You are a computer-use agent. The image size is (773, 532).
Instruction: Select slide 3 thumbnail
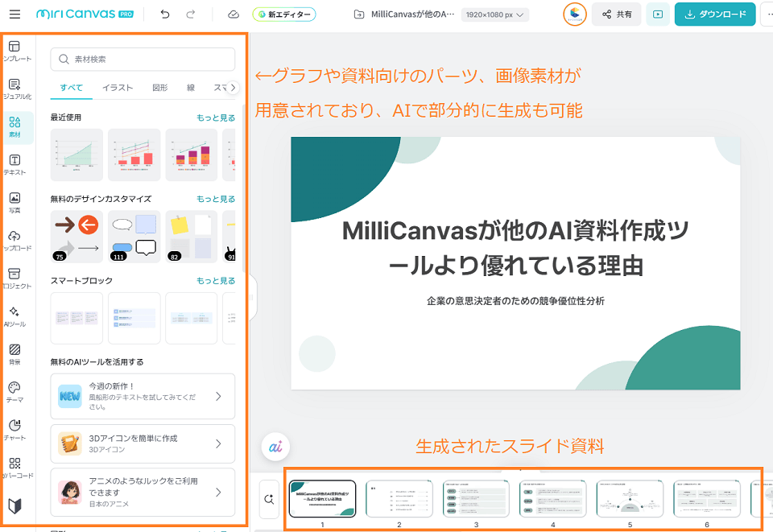click(476, 499)
